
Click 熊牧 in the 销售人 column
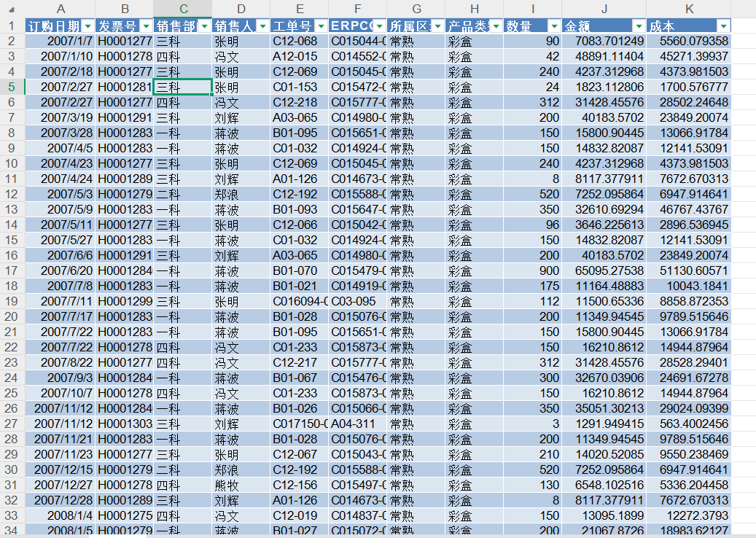[x=241, y=485]
